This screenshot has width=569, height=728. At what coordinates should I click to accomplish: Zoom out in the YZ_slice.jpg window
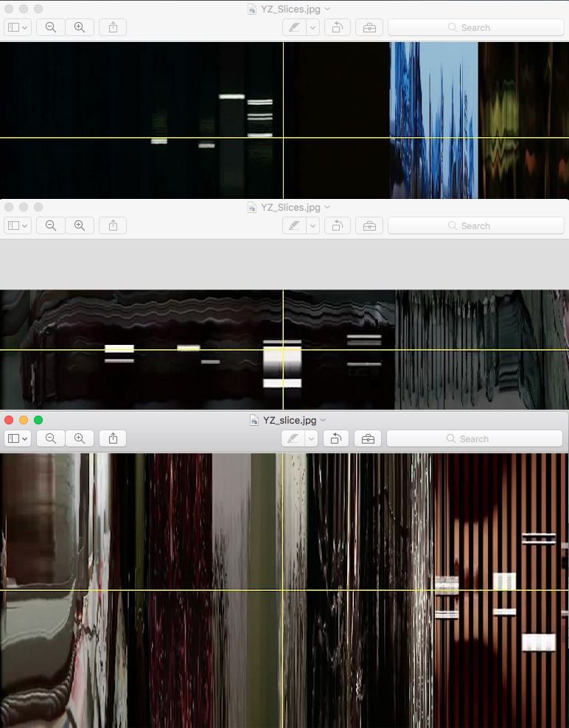51,438
